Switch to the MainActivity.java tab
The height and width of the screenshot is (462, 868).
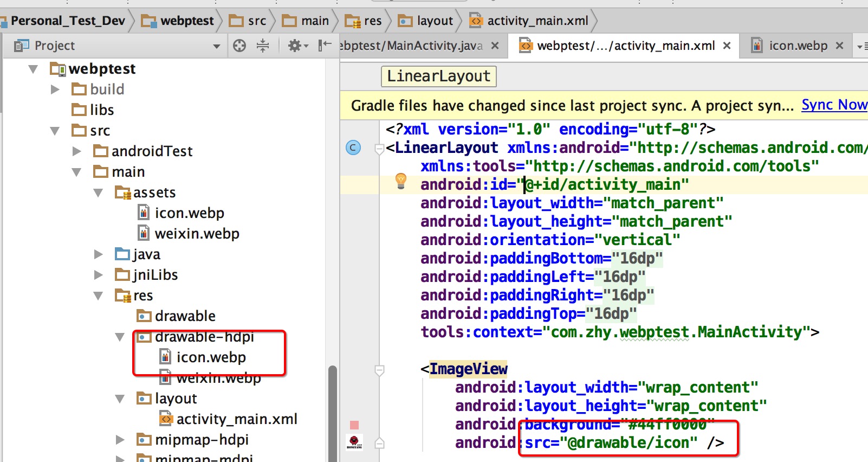412,46
